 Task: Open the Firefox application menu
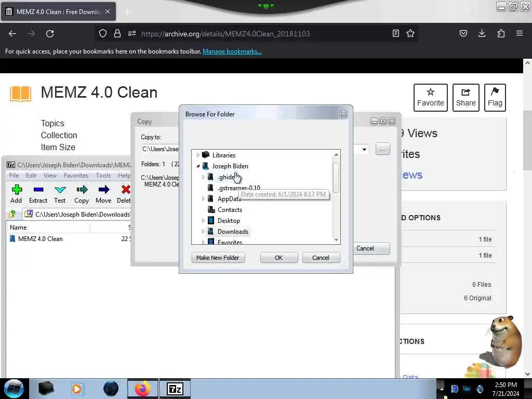(x=520, y=33)
